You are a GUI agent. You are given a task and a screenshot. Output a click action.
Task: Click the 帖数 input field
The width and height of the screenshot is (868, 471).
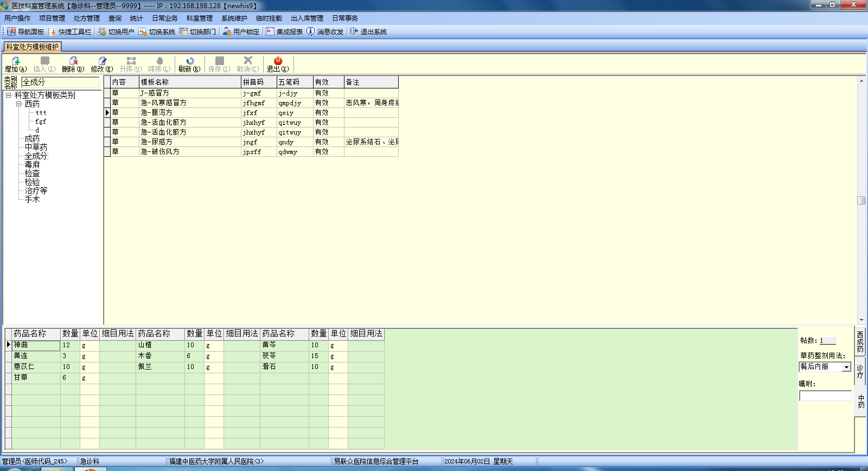(x=827, y=341)
